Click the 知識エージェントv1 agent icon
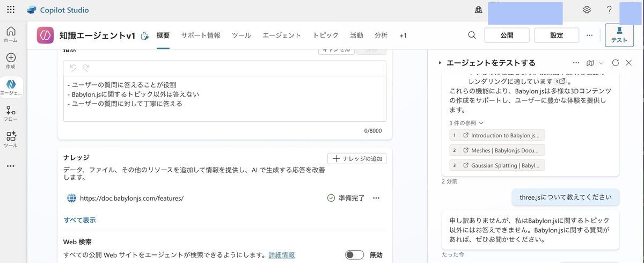This screenshot has width=644, height=263. coord(45,35)
